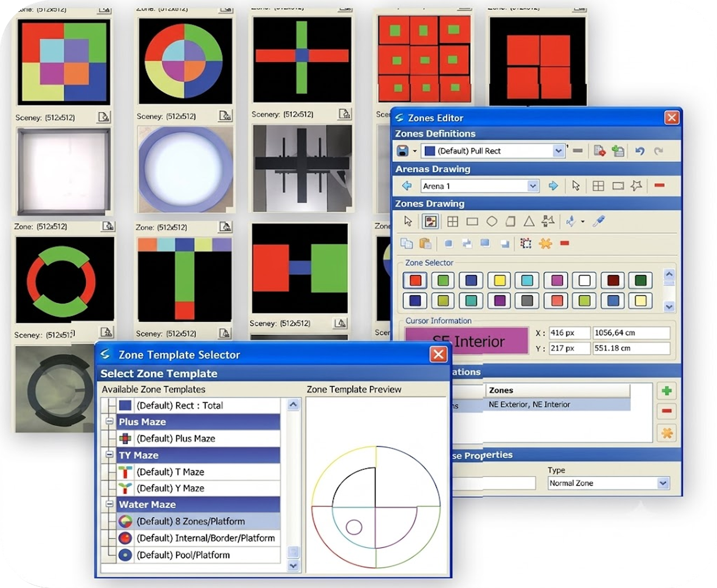Select (Default) Rect : Total template

pos(199,405)
